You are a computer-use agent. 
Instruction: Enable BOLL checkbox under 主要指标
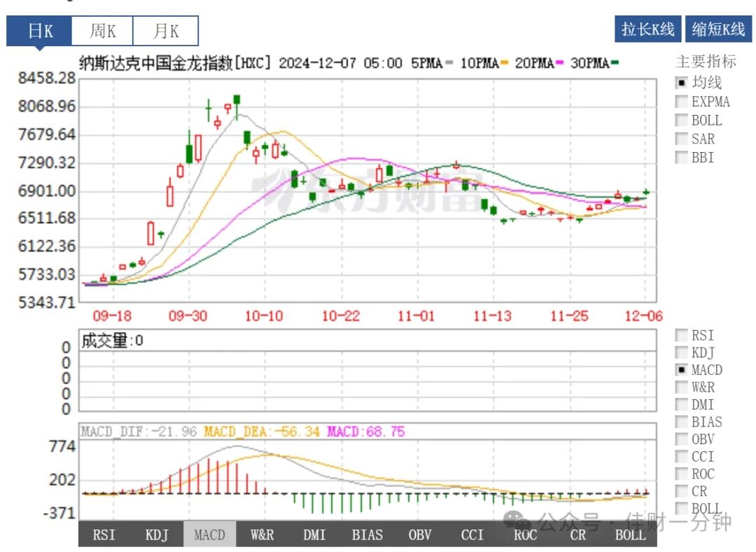click(x=681, y=120)
